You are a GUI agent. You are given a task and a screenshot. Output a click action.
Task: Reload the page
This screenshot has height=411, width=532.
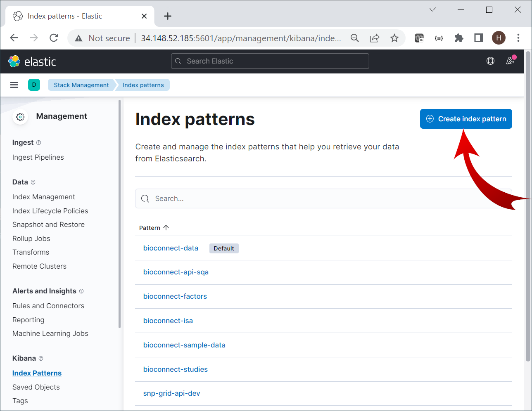54,38
